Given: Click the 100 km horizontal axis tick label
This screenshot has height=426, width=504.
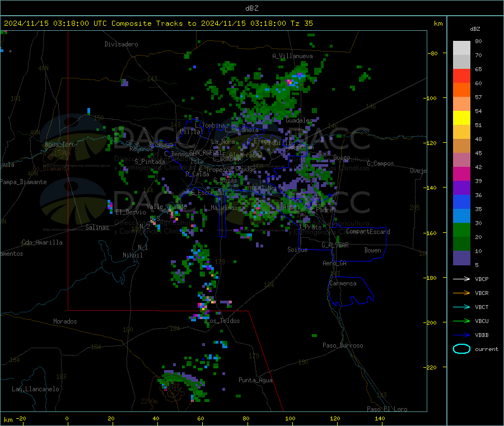Looking at the screenshot, I should pyautogui.click(x=290, y=418).
